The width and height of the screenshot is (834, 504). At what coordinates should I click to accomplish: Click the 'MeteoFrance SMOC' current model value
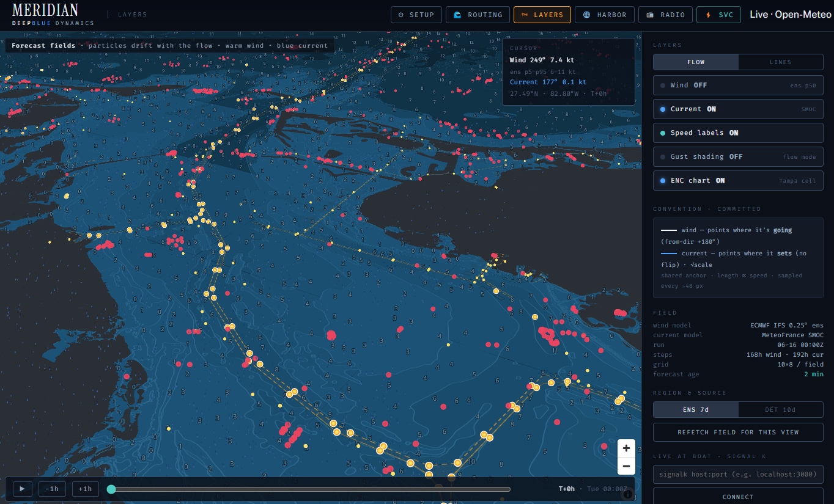pyautogui.click(x=792, y=335)
